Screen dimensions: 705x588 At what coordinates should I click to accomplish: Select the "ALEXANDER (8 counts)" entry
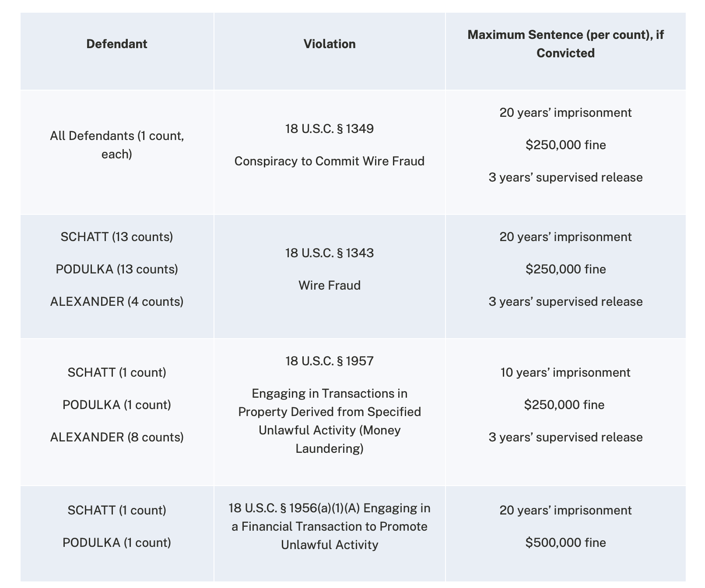click(x=117, y=437)
